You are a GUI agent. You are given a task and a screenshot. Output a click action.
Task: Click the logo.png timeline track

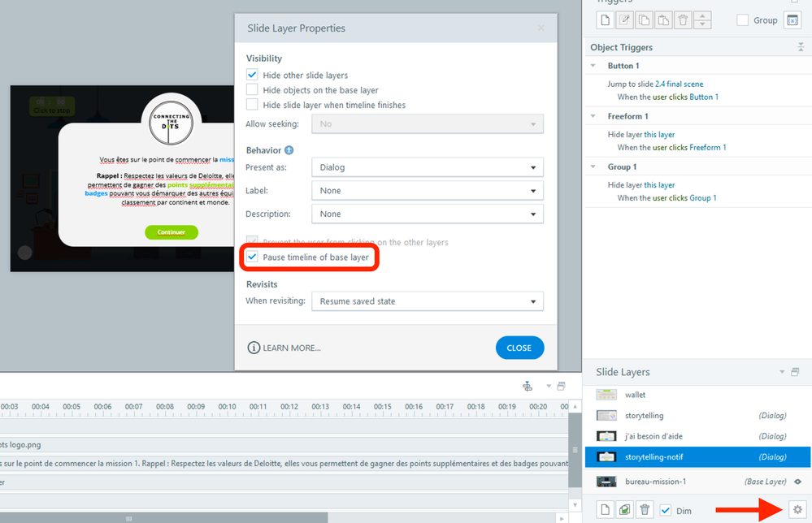tap(284, 445)
